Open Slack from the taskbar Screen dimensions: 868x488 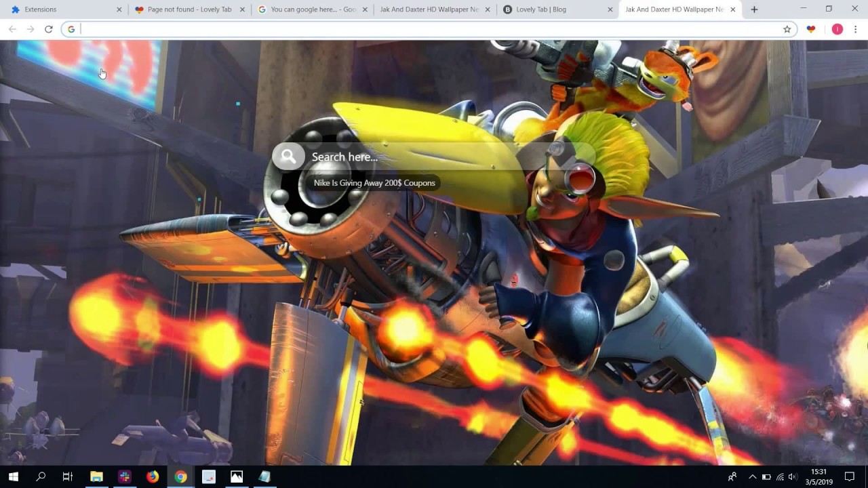[x=124, y=476]
